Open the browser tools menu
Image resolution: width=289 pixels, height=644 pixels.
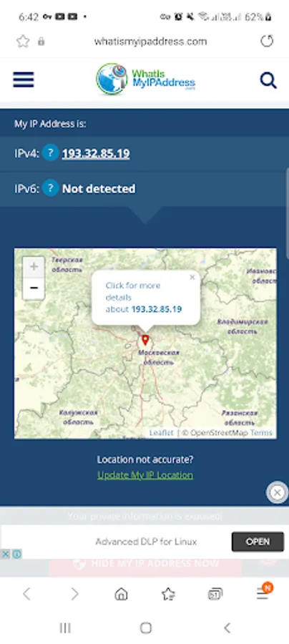click(263, 593)
